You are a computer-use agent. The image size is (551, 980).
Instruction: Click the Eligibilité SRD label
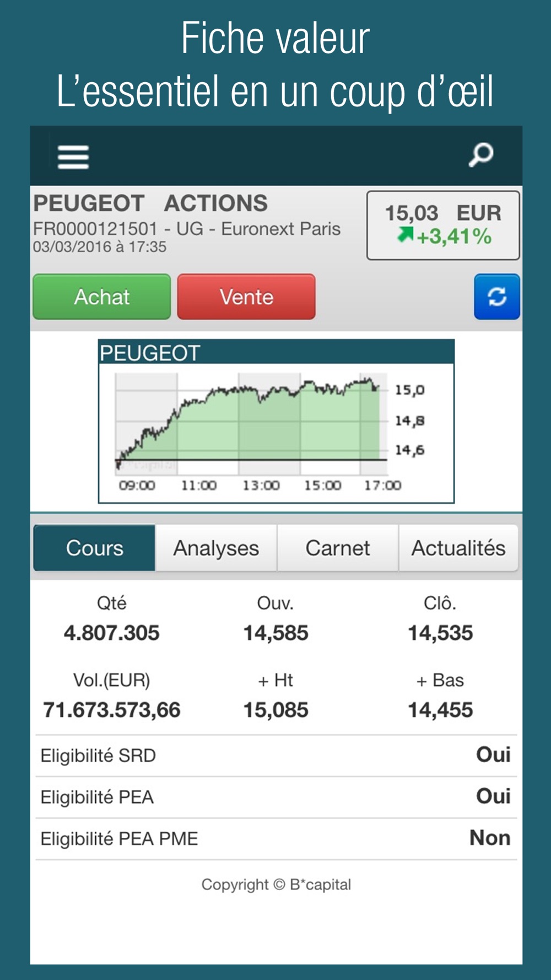tap(98, 756)
